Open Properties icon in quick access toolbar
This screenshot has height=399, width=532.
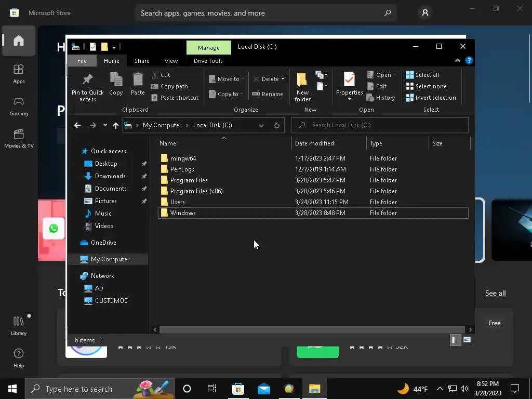coord(93,47)
